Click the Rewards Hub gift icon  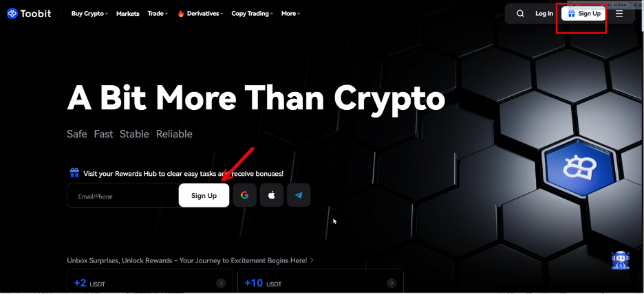tap(74, 172)
